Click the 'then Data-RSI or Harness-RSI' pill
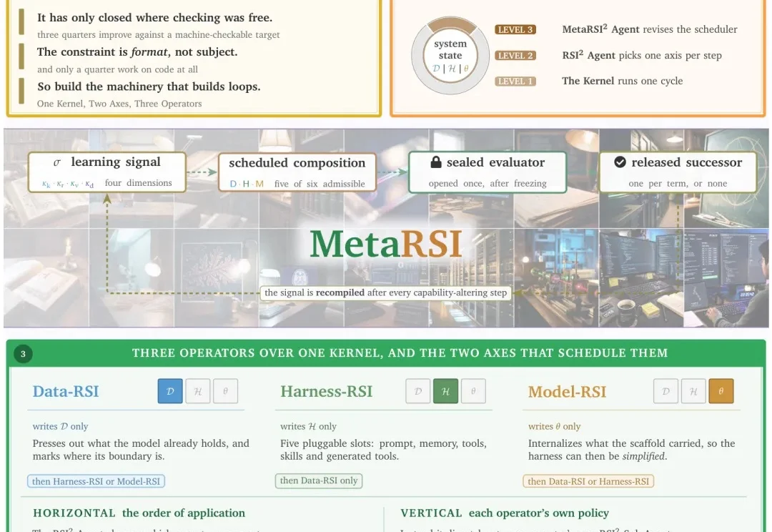This screenshot has width=772, height=532. [x=588, y=481]
